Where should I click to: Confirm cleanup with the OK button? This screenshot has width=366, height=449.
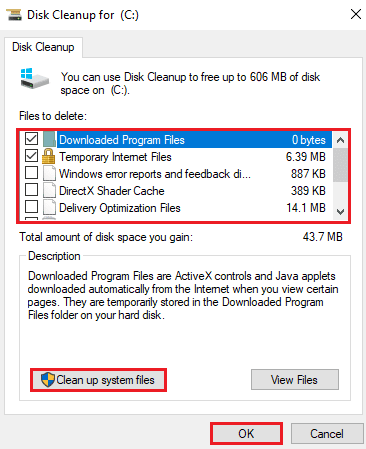(246, 433)
